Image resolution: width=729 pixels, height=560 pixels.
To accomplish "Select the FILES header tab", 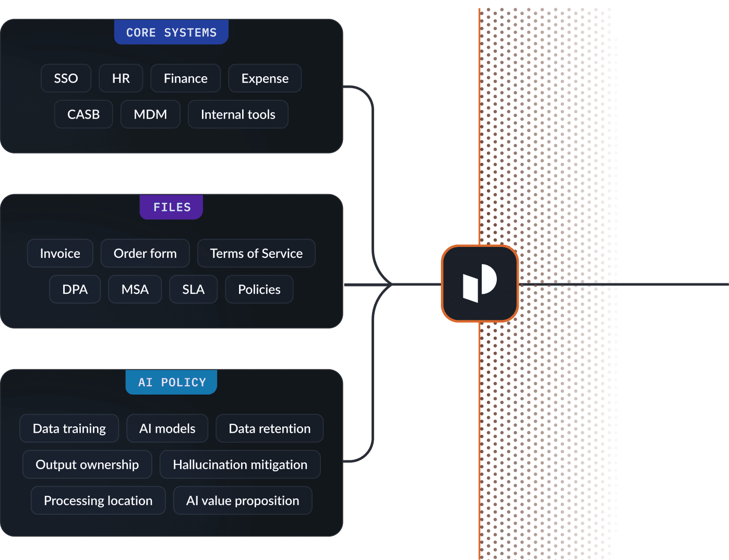I will pyautogui.click(x=171, y=207).
